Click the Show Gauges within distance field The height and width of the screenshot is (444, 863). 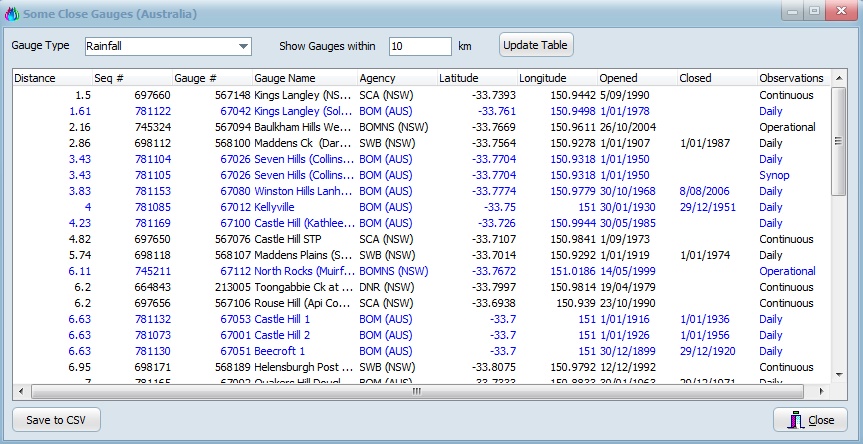point(419,46)
